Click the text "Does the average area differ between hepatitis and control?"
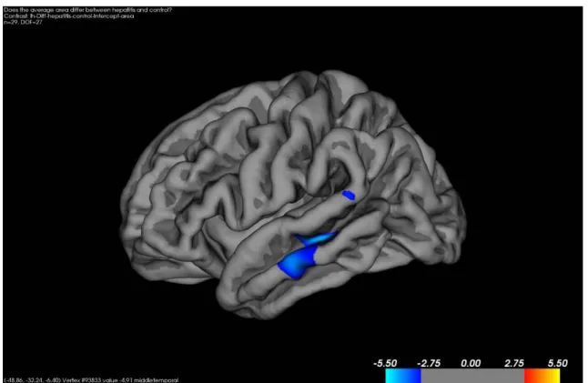Image resolution: width=588 pixels, height=383 pixels. tap(87, 10)
